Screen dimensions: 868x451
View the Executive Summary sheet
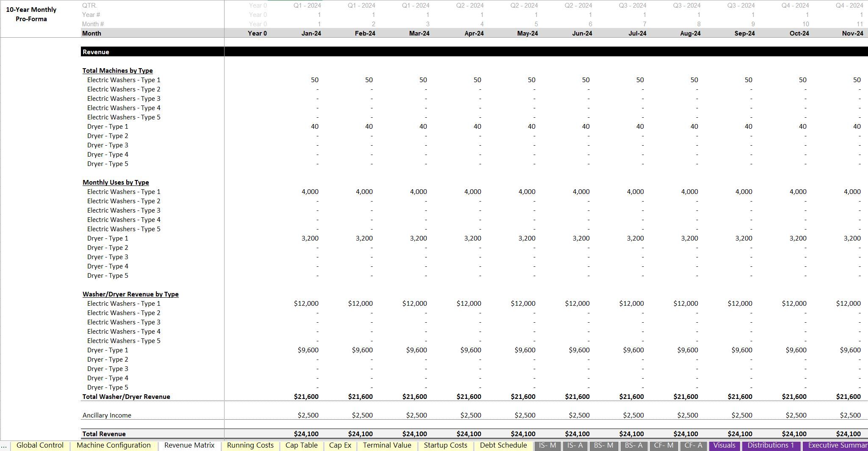tap(835, 445)
